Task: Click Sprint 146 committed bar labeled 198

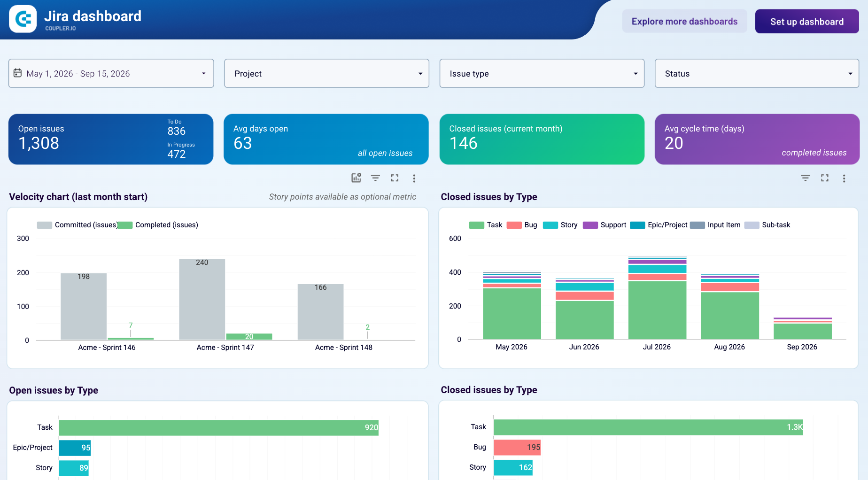Action: (x=84, y=306)
